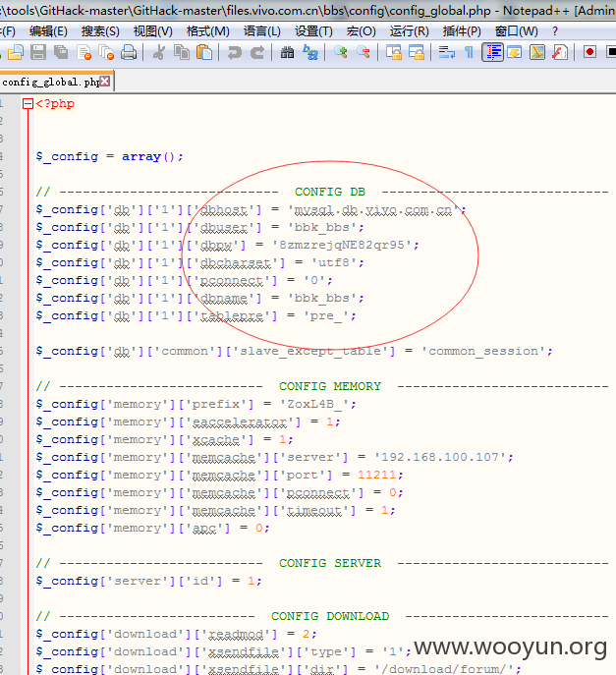Open the 视图(V) menu
Viewport: 616px width, 675px height.
(153, 31)
